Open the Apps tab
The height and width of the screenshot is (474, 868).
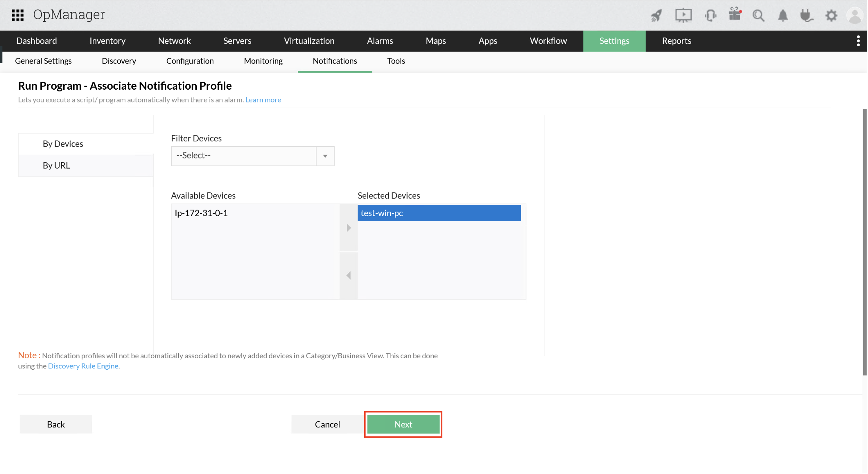tap(488, 41)
